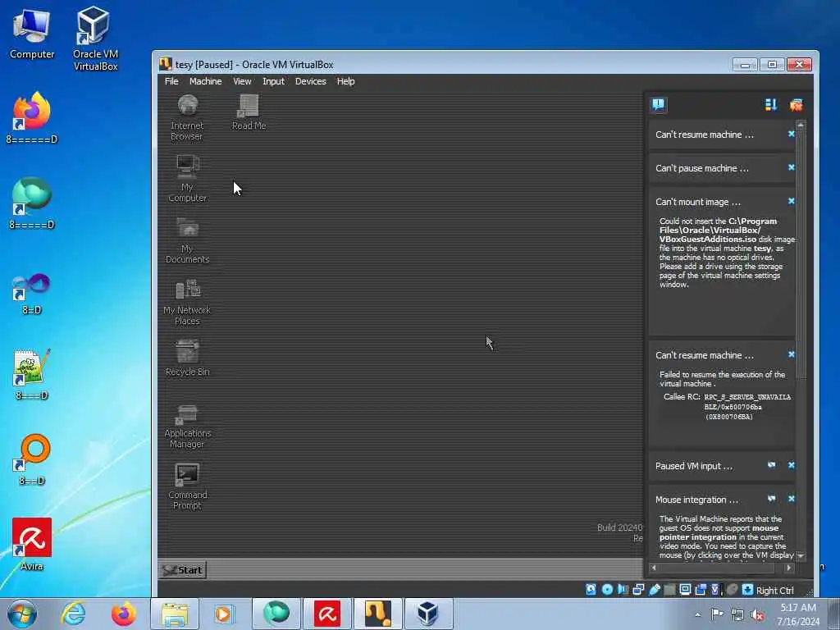Select the Firefox shortcut on host desktop
The image size is (840, 630).
(32, 118)
